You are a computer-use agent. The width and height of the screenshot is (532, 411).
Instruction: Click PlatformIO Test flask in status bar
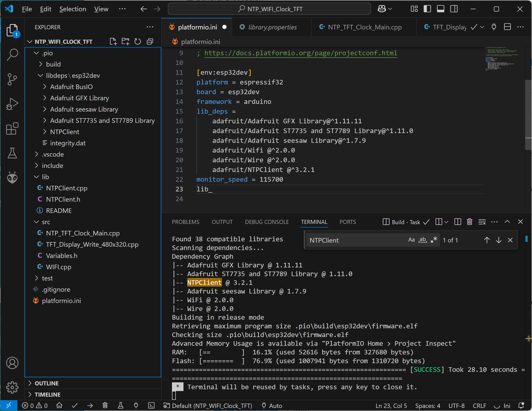tap(121, 406)
